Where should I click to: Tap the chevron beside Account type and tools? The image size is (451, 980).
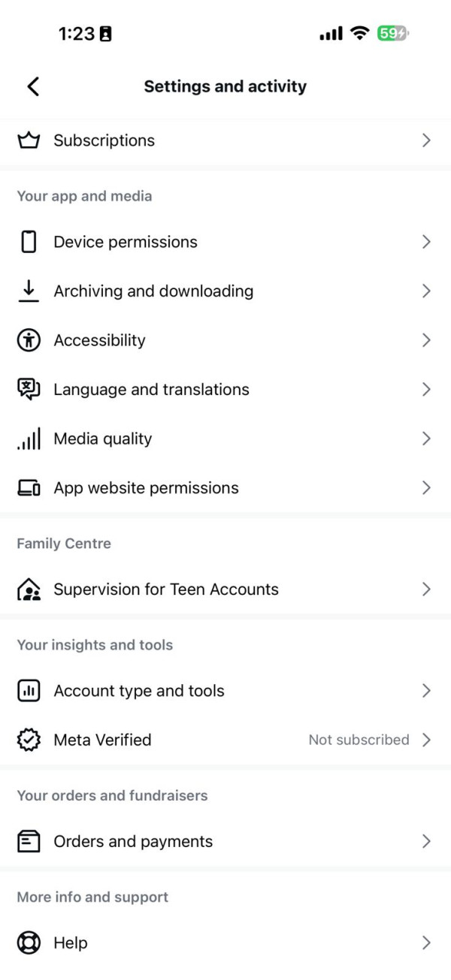pyautogui.click(x=426, y=691)
